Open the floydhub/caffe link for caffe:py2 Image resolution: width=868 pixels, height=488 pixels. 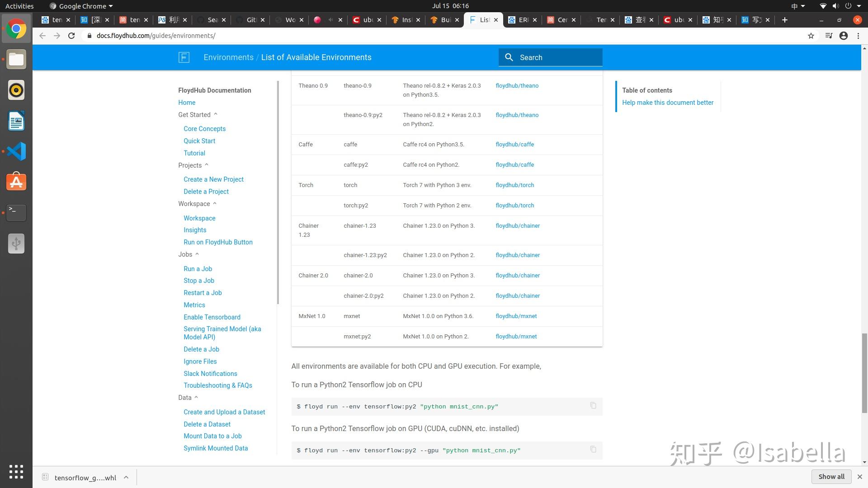(x=514, y=165)
